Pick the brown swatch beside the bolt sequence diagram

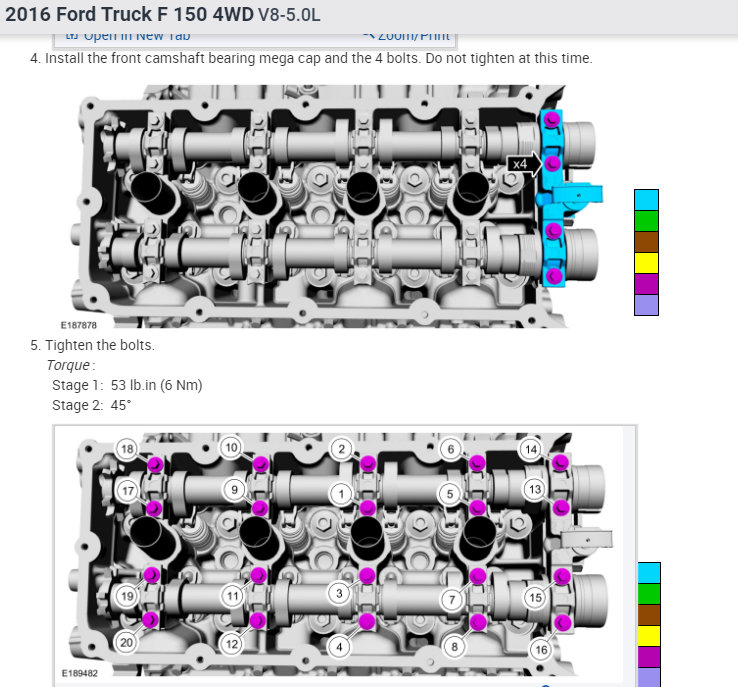pyautogui.click(x=649, y=615)
